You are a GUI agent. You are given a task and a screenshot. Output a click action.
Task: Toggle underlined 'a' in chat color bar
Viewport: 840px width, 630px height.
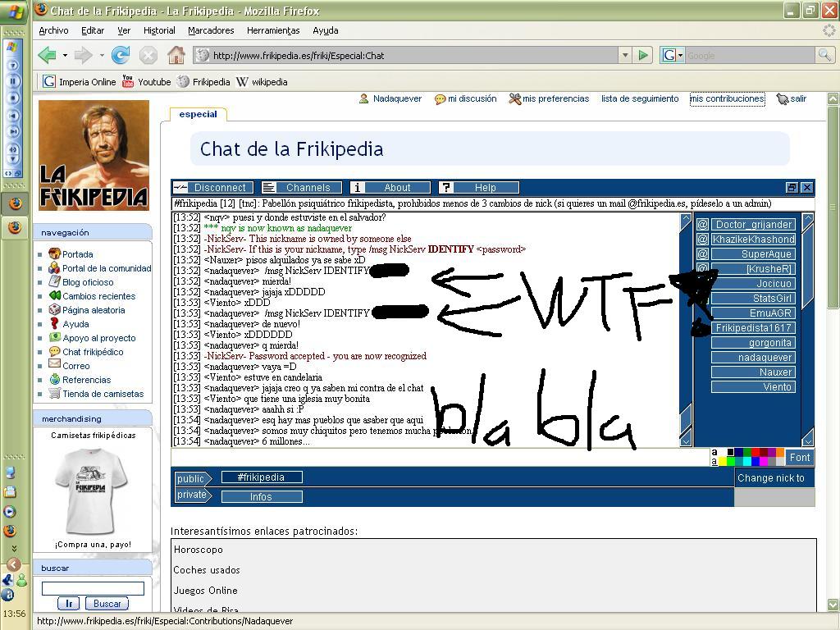pos(714,461)
